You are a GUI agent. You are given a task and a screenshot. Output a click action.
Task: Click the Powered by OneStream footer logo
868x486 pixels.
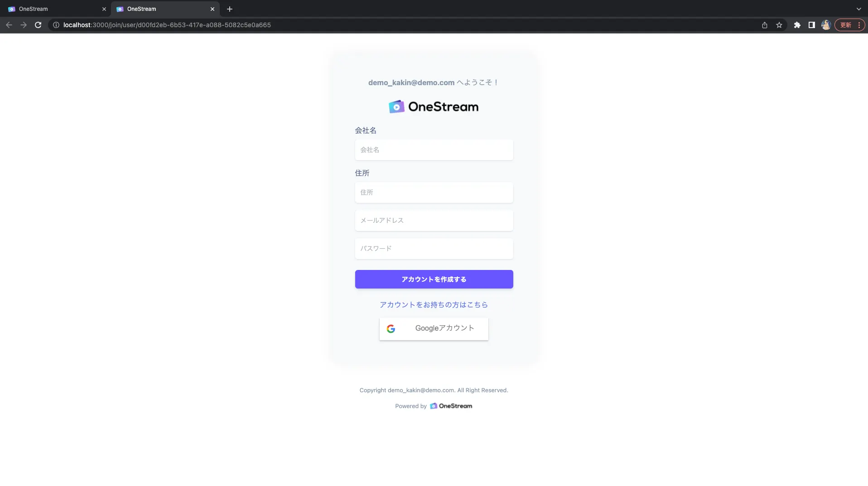451,406
